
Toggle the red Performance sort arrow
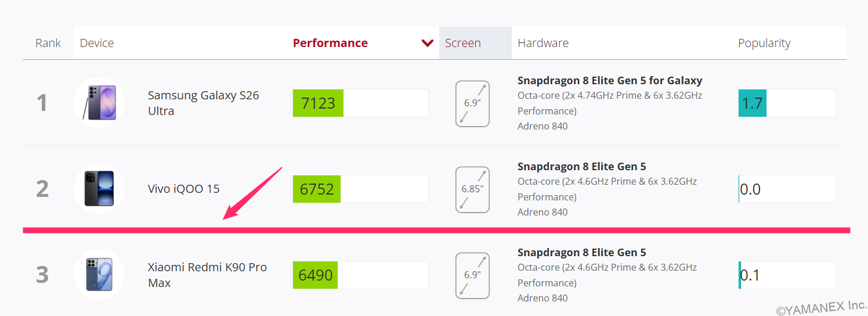click(428, 43)
